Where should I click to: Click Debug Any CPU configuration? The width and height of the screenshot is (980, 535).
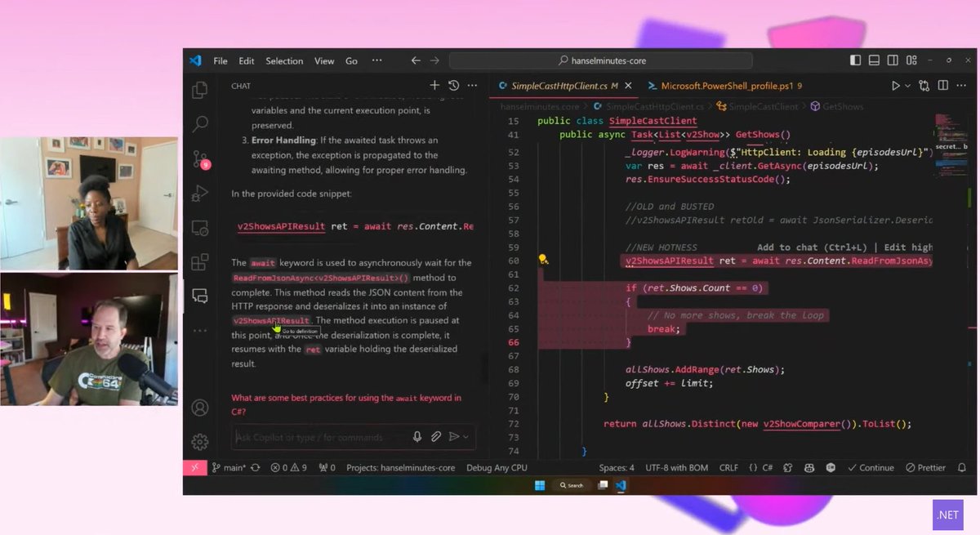point(497,468)
